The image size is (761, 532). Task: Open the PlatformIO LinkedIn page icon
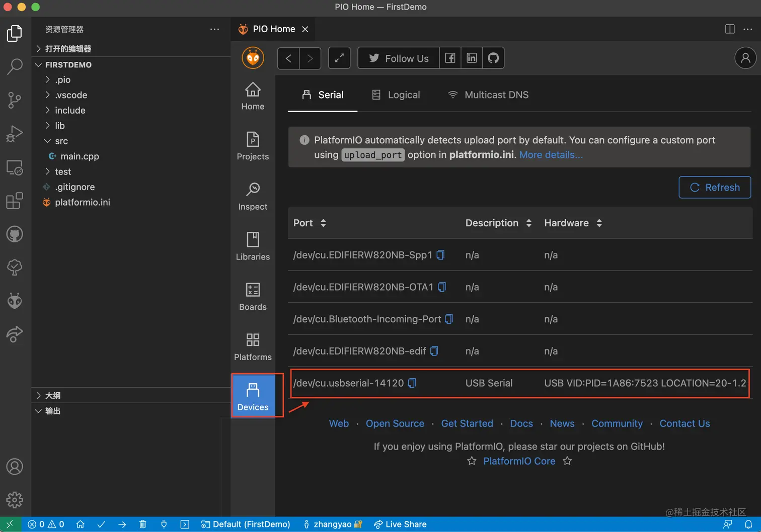tap(472, 58)
